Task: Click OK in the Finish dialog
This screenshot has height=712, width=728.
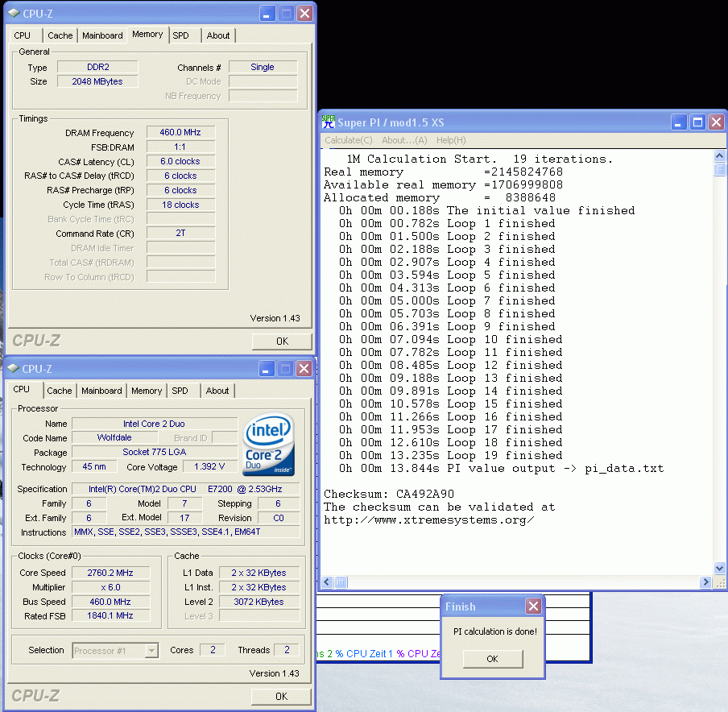Action: coord(493,659)
